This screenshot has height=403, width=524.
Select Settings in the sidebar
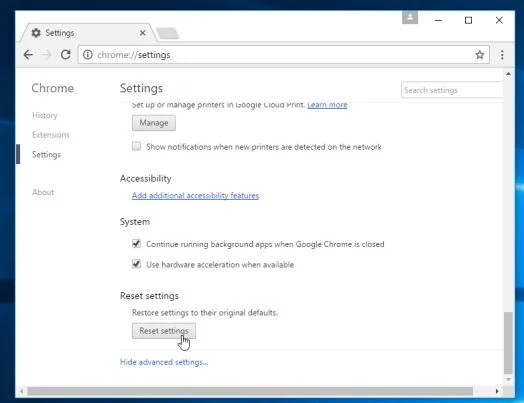[46, 154]
